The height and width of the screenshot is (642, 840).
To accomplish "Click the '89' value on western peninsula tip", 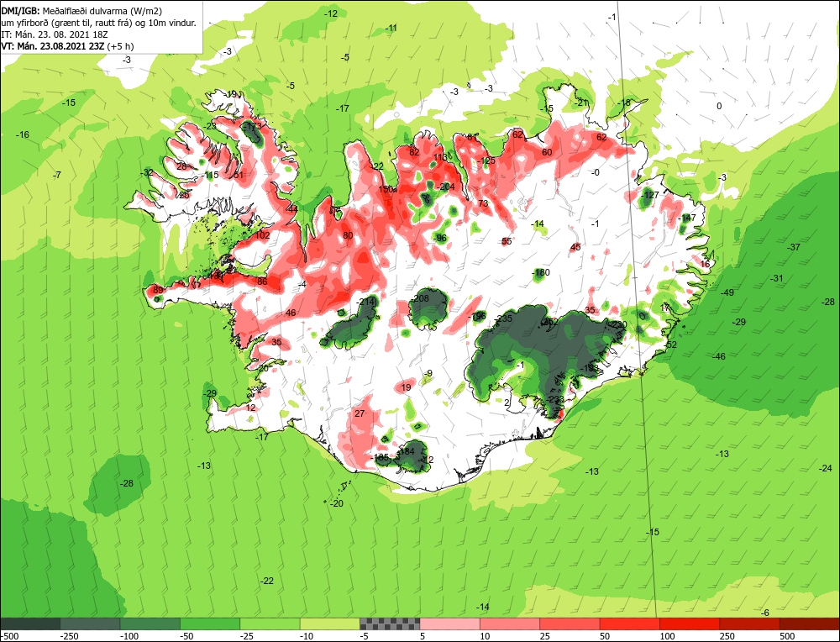I will 158,290.
